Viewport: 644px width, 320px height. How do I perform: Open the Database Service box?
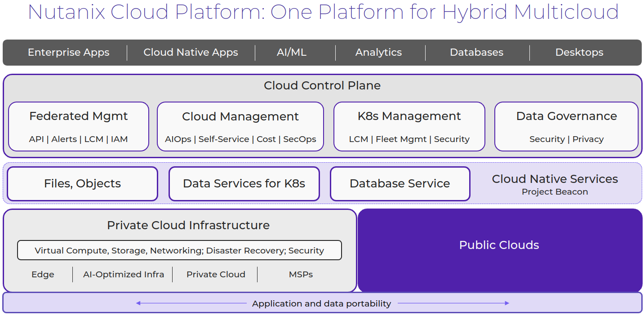coord(400,183)
